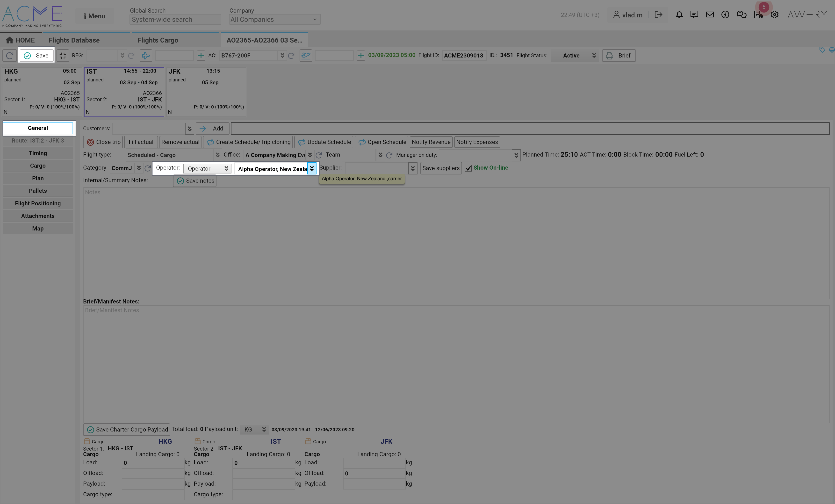Click the System-wide search field
Screen dimensions: 835x504
(175, 19)
